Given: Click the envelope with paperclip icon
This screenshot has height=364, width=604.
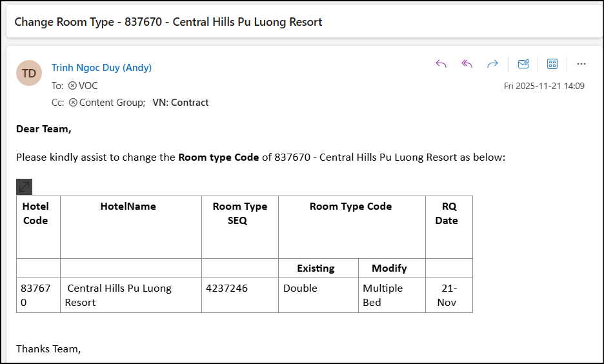Looking at the screenshot, I should click(x=523, y=64).
